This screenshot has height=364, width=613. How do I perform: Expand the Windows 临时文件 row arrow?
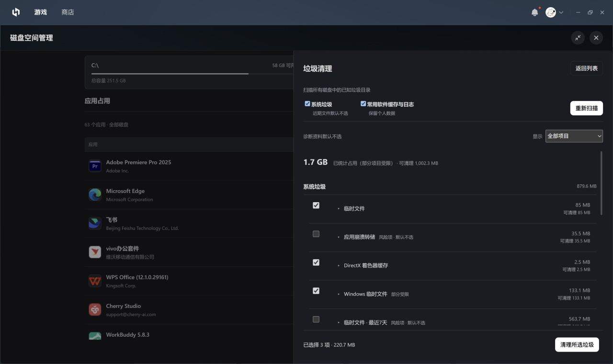click(339, 294)
